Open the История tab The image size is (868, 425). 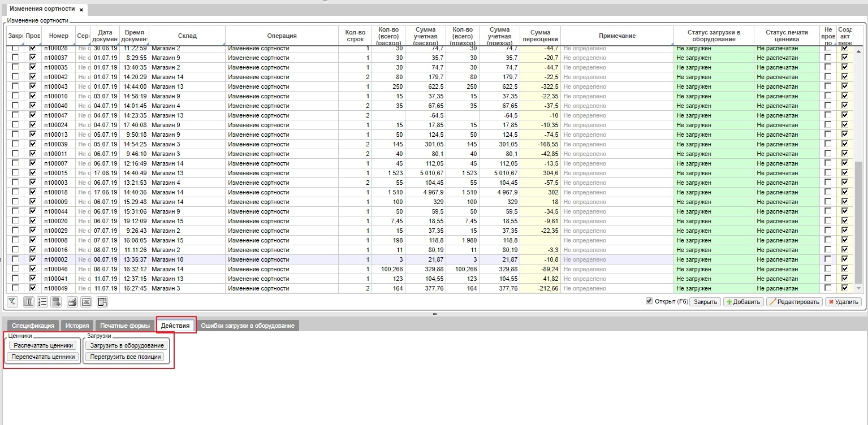pyautogui.click(x=77, y=326)
